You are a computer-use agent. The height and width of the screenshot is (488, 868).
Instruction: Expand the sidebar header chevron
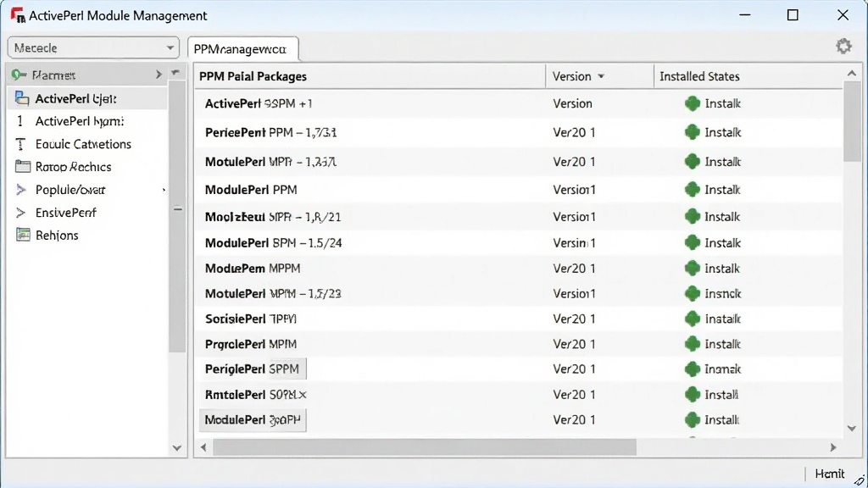click(159, 75)
